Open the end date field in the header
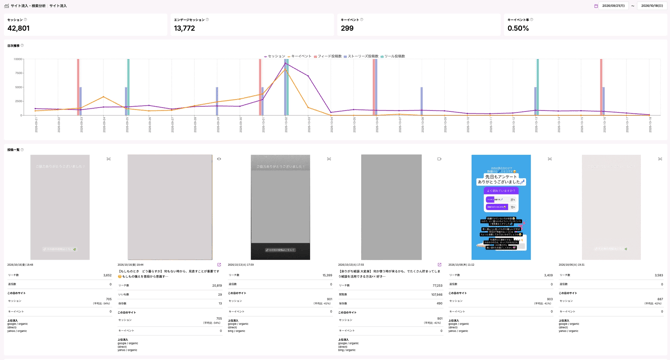 pos(652,6)
